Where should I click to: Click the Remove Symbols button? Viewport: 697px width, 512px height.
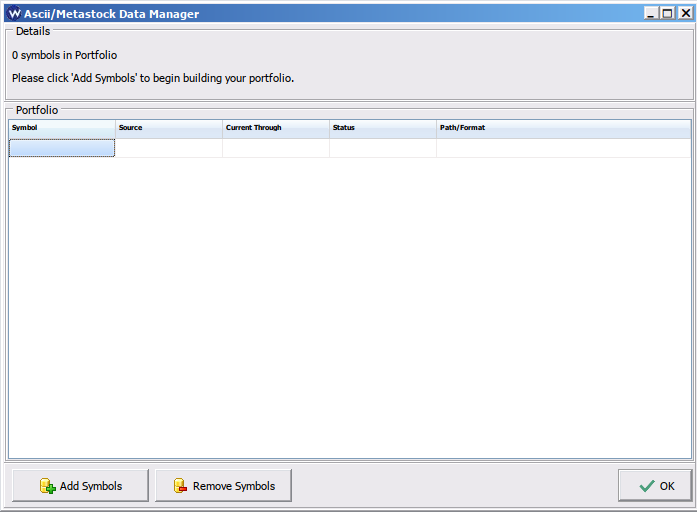tap(223, 485)
